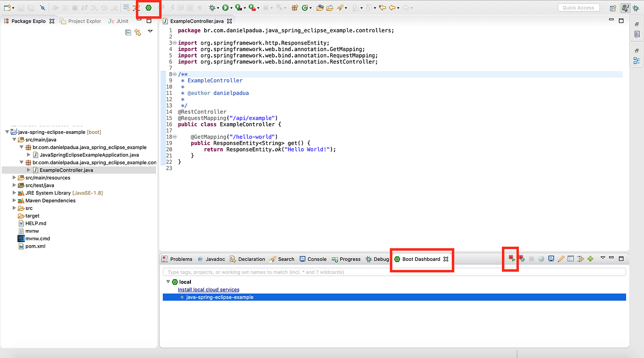
Task: Toggle Skip All Breakpoints in the toolbar
Action: pos(42,7)
